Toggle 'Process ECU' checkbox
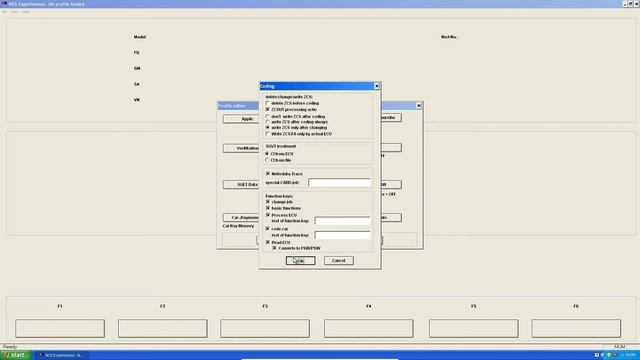The image size is (640, 360). click(268, 215)
